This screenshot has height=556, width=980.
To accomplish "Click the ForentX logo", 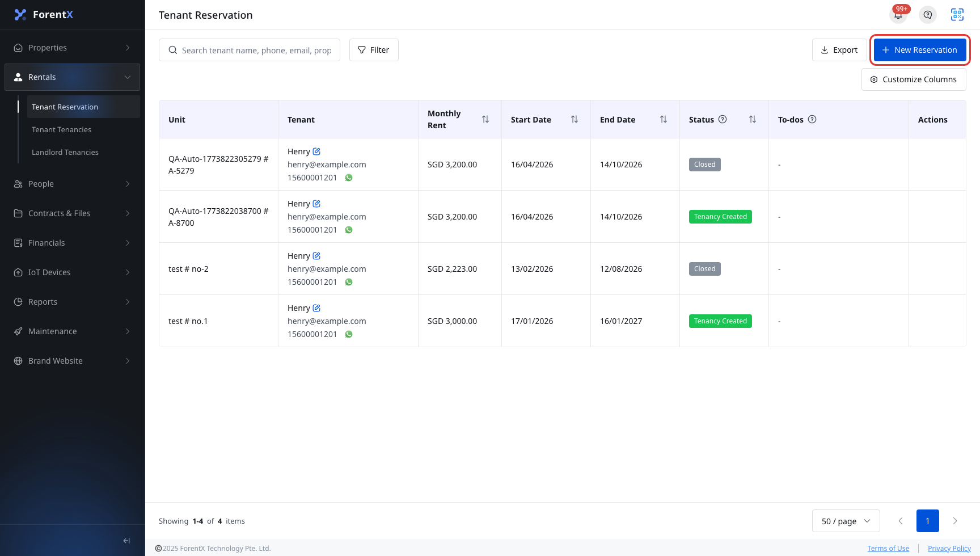I will point(44,15).
